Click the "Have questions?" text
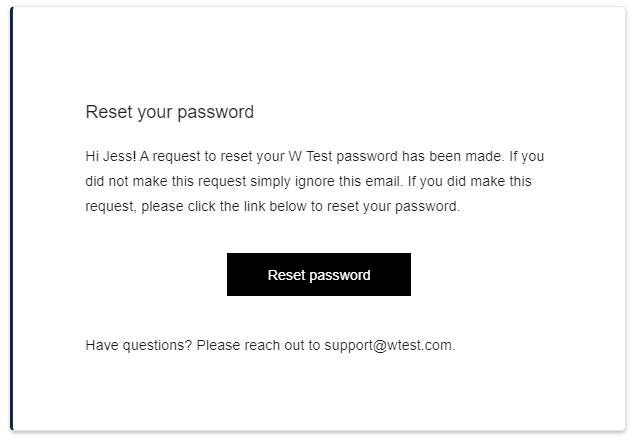The image size is (644, 447). coord(139,346)
